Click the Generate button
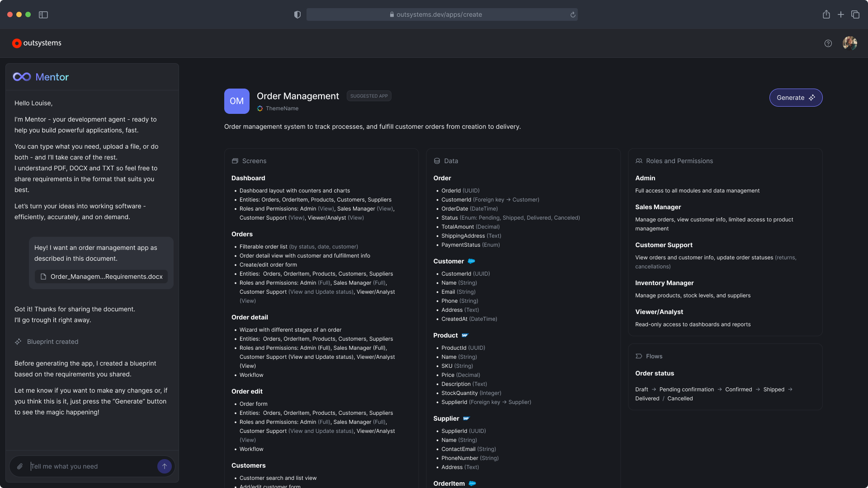 click(x=796, y=98)
